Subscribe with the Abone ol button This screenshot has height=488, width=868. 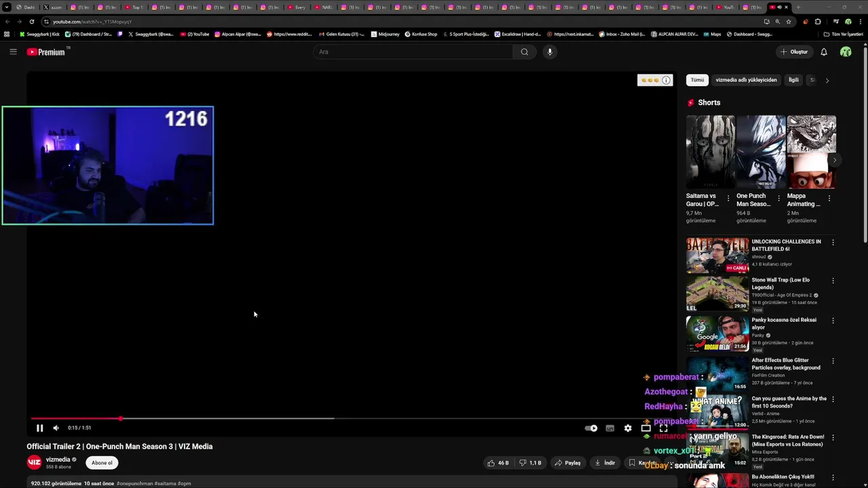102,463
